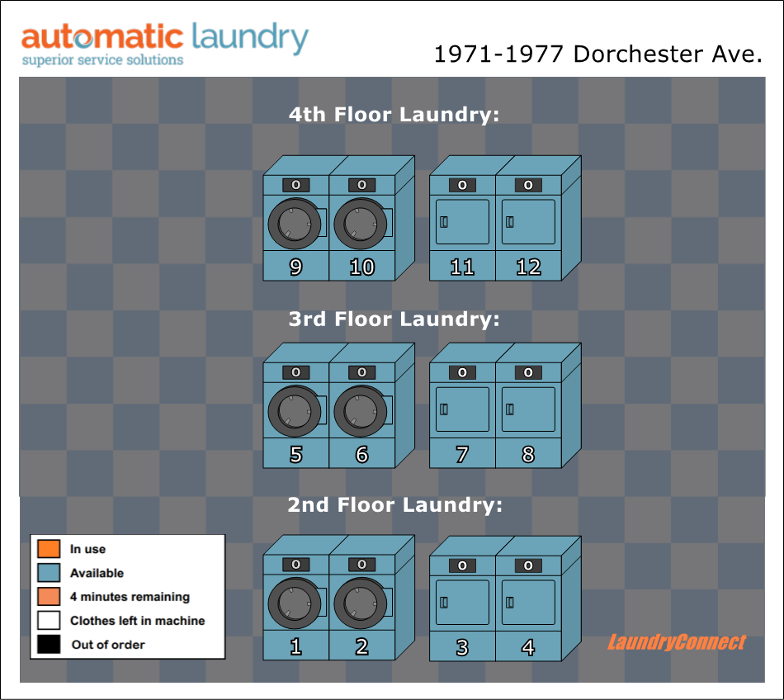Select dryer number 12 on 4th floor
784x700 pixels.
[528, 227]
